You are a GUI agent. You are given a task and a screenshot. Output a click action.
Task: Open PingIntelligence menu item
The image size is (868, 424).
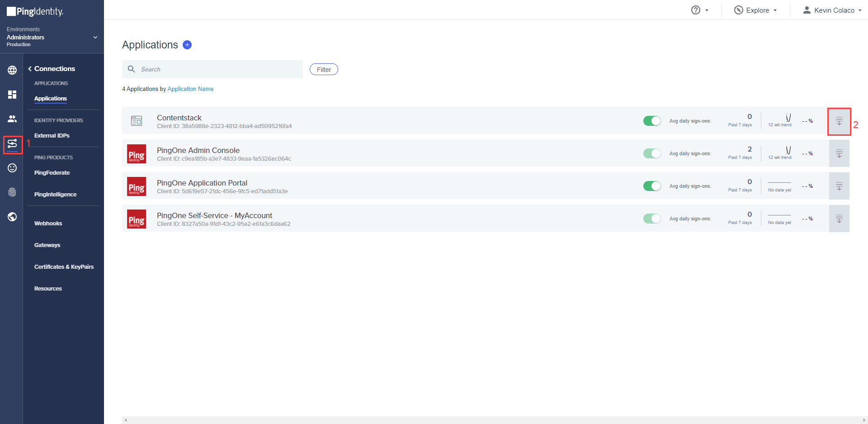(x=56, y=195)
